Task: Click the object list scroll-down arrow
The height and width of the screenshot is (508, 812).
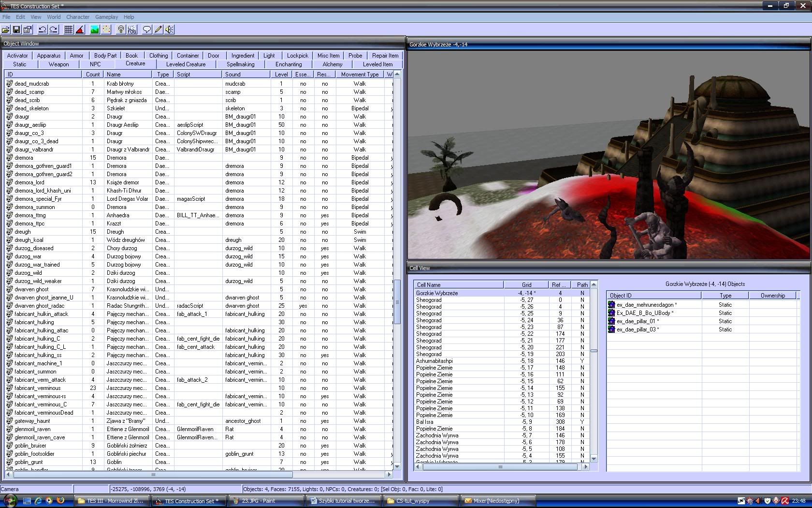Action: point(397,466)
